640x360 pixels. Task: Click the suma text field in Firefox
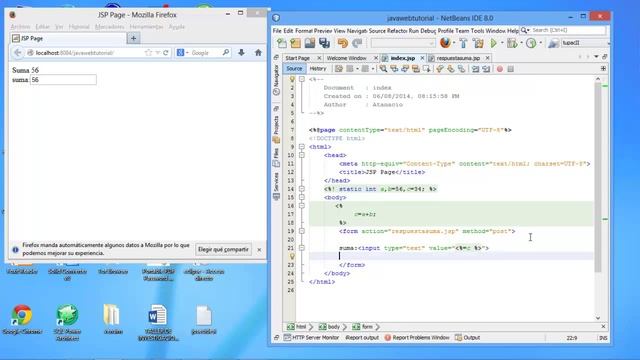coord(63,80)
